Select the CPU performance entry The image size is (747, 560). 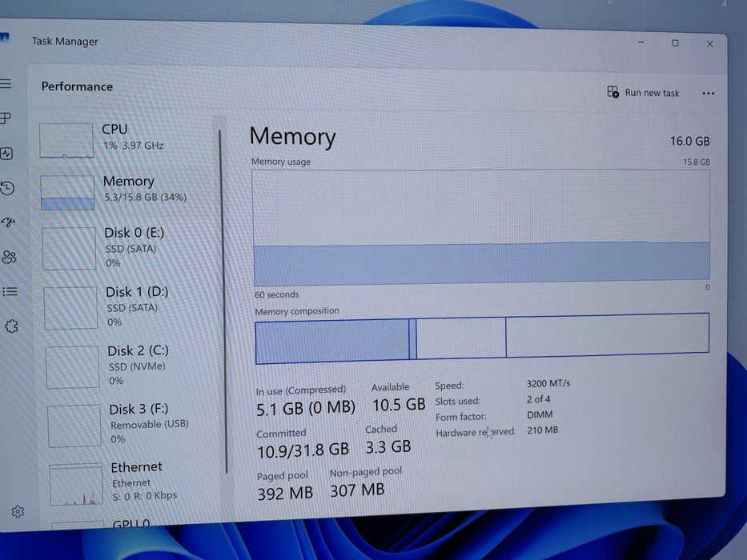[x=127, y=139]
